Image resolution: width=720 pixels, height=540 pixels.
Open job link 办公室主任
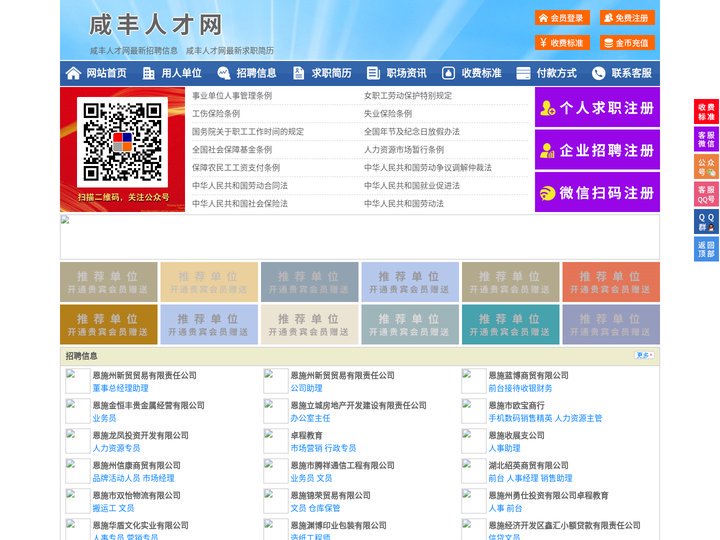point(310,418)
